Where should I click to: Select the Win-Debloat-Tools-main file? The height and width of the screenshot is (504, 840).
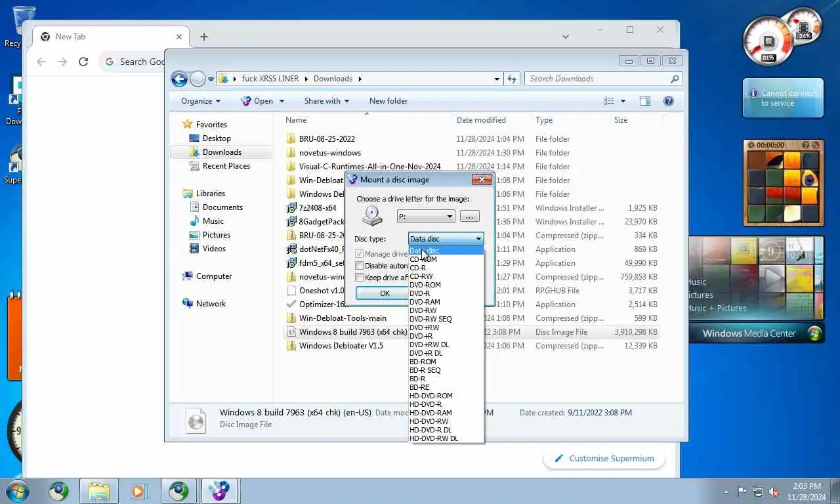point(343,318)
